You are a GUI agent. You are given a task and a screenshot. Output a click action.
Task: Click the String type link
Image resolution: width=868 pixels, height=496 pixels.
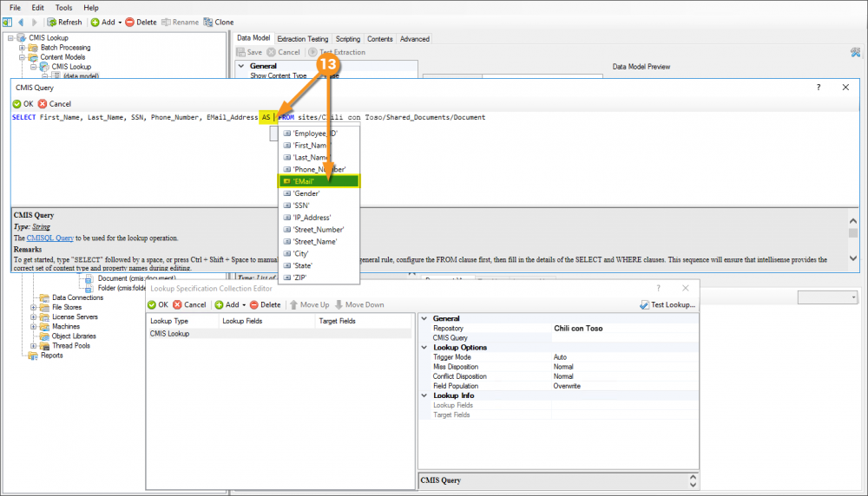click(41, 226)
